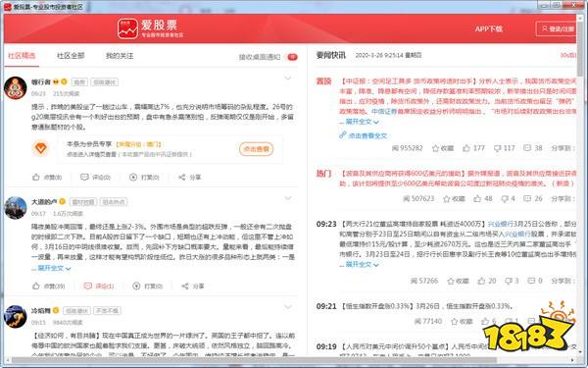
Task: Click the 冷焰舞 username
Action: click(40, 310)
